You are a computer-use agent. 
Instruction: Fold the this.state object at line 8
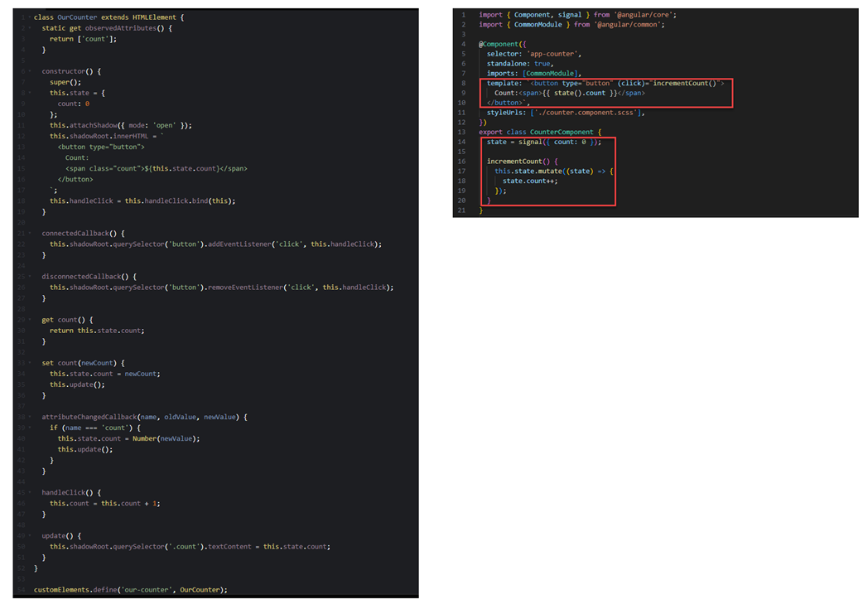[x=29, y=93]
